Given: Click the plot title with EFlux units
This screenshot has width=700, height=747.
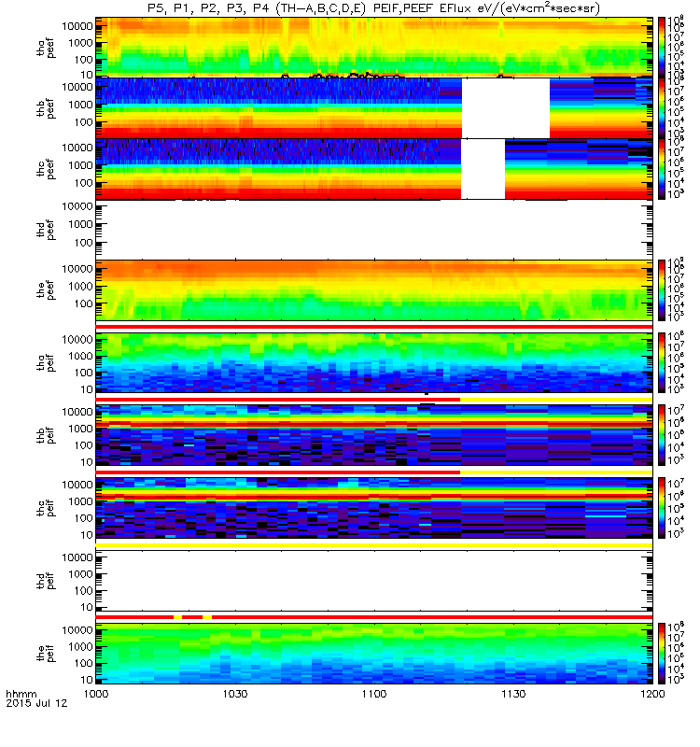Looking at the screenshot, I should pyautogui.click(x=374, y=8).
